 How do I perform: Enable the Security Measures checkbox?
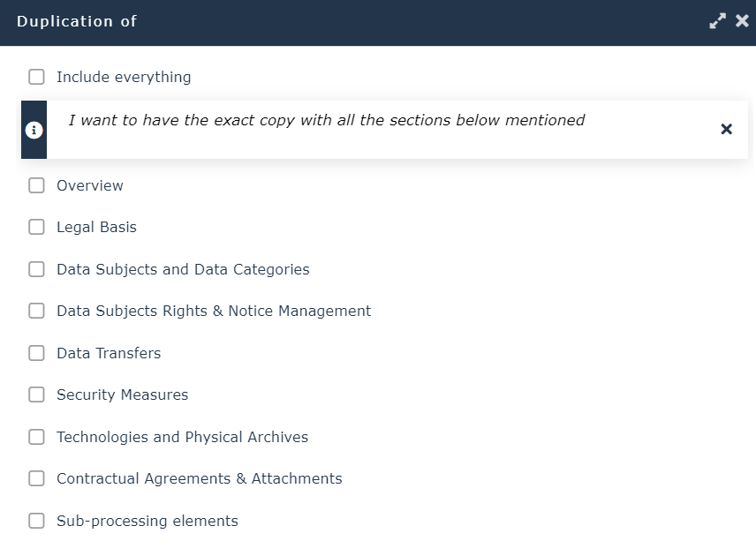pyautogui.click(x=36, y=394)
